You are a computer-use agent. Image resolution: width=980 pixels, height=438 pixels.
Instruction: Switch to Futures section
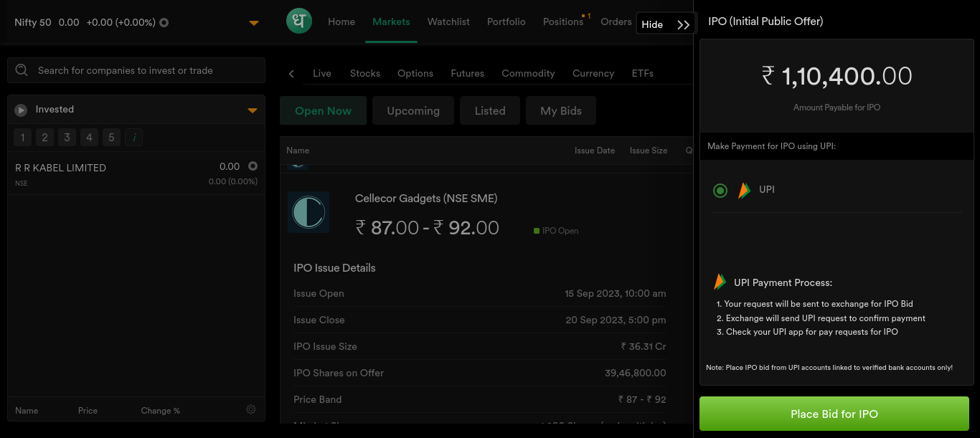click(x=468, y=73)
